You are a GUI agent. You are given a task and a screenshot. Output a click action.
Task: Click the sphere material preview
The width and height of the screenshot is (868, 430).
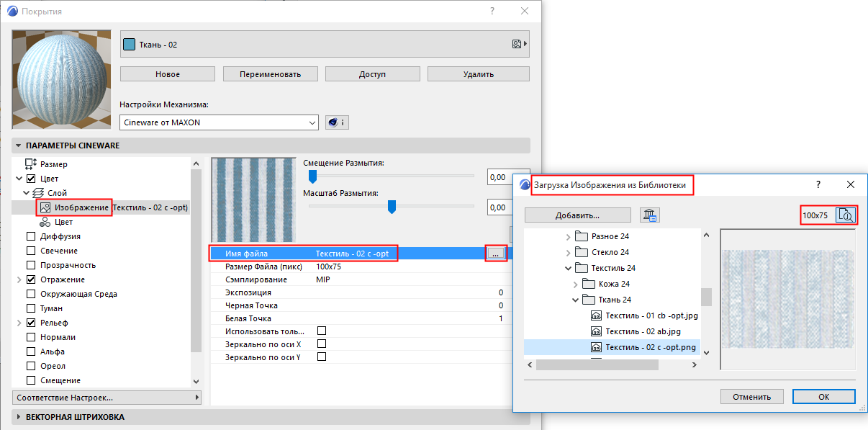pos(62,79)
